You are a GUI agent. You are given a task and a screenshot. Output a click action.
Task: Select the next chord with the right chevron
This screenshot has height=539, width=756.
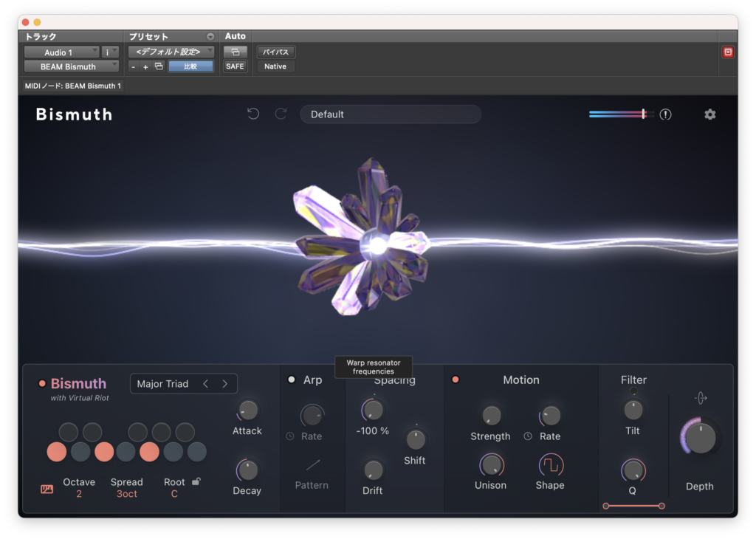click(225, 384)
